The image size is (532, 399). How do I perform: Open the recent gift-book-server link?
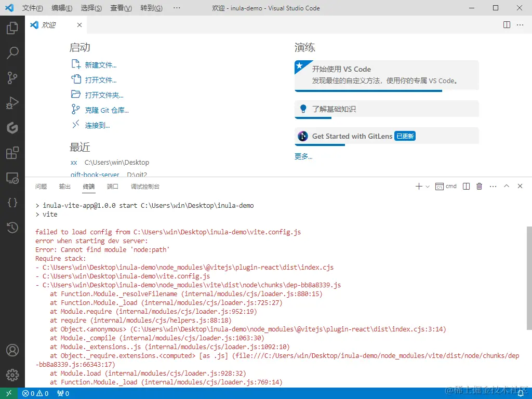coord(95,175)
